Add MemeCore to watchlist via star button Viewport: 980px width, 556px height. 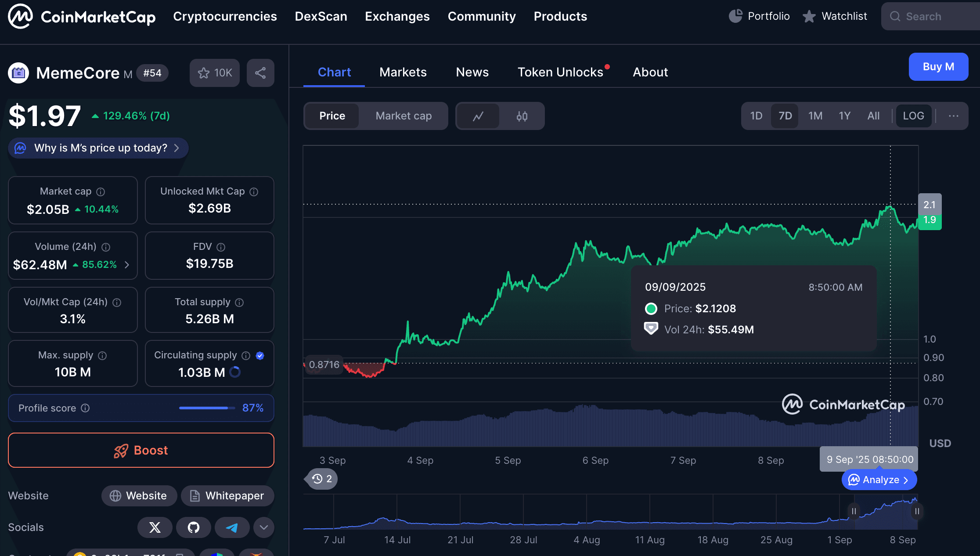(214, 73)
